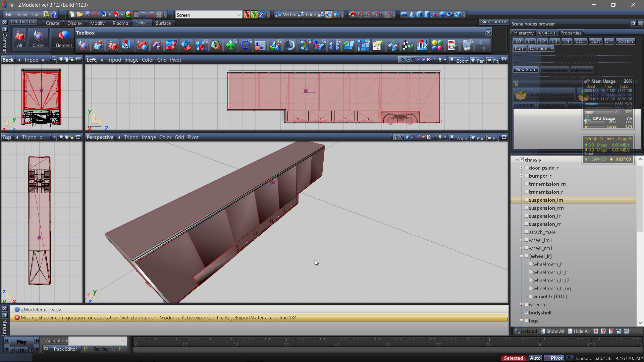The height and width of the screenshot is (362, 644).
Task: Uncheck the chassis node checkbox
Action: (x=522, y=160)
